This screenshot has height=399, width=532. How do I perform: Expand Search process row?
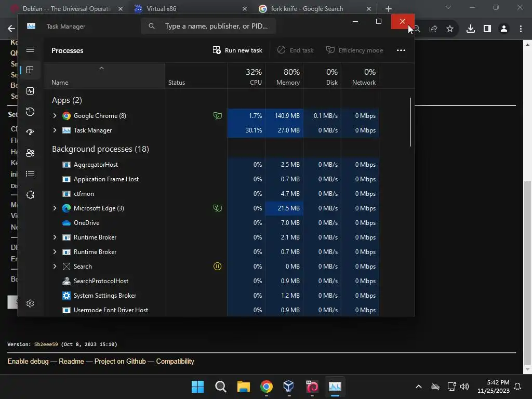(55, 267)
